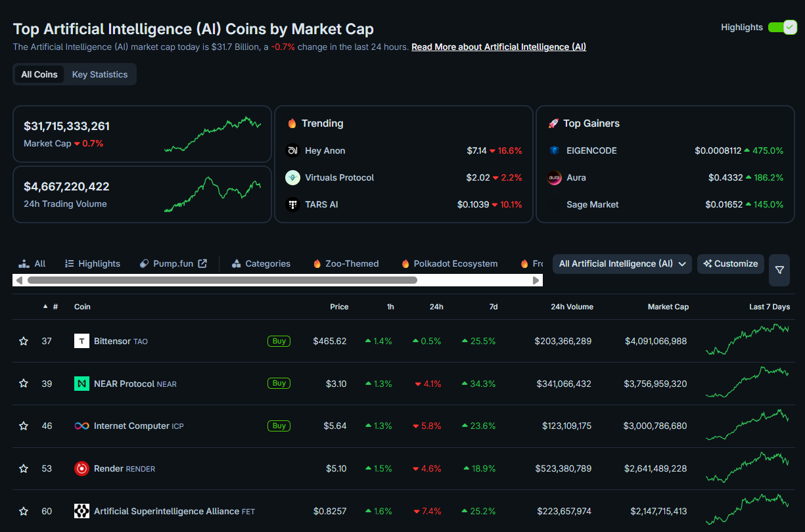Click Buy button for Bittensor
The height and width of the screenshot is (532, 805).
tap(279, 341)
